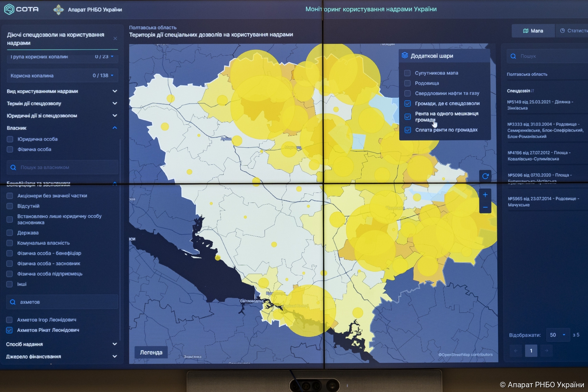Open the Легенда map legend button
588x392 pixels.
click(151, 352)
